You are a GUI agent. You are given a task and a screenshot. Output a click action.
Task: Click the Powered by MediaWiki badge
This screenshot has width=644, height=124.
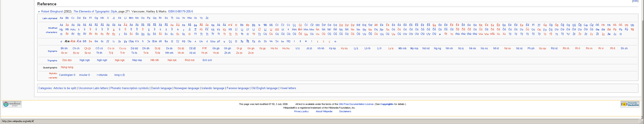[630, 104]
